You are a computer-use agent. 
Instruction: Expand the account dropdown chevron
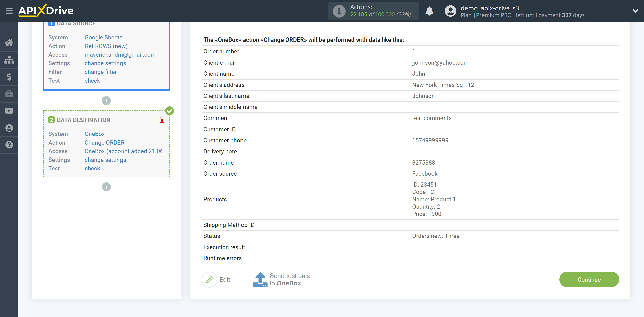point(635,11)
